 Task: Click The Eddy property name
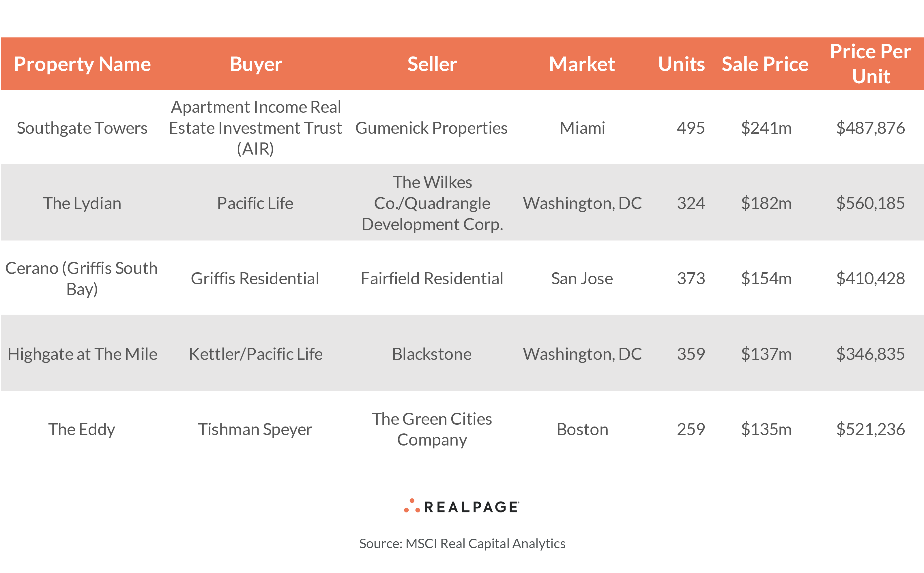(81, 429)
